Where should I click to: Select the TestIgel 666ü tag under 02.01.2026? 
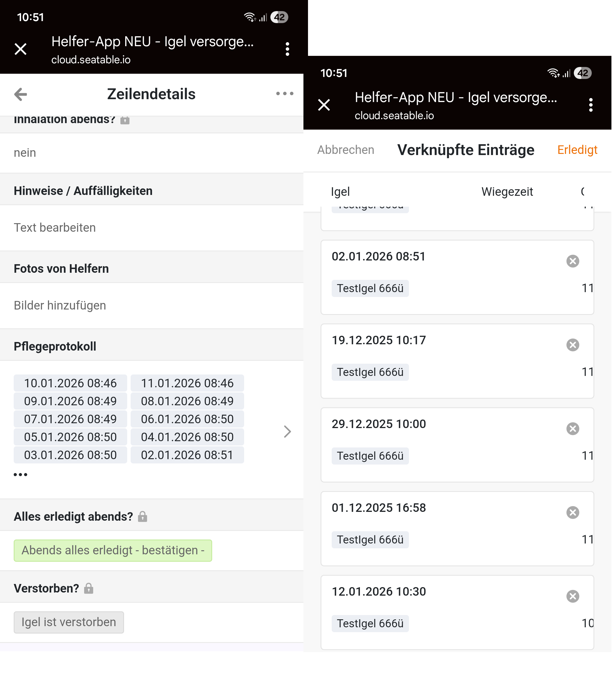pyautogui.click(x=370, y=288)
